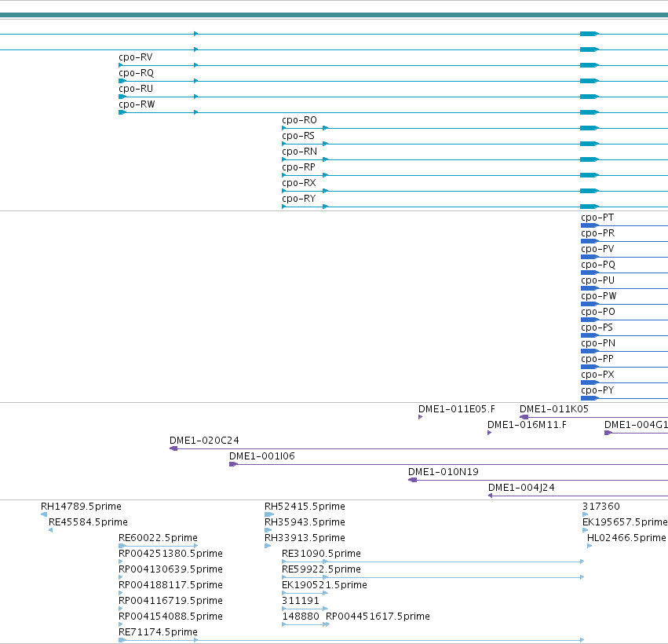The width and height of the screenshot is (668, 644).
Task: Open the DME1-001I06 clone label
Action: pyautogui.click(x=261, y=456)
